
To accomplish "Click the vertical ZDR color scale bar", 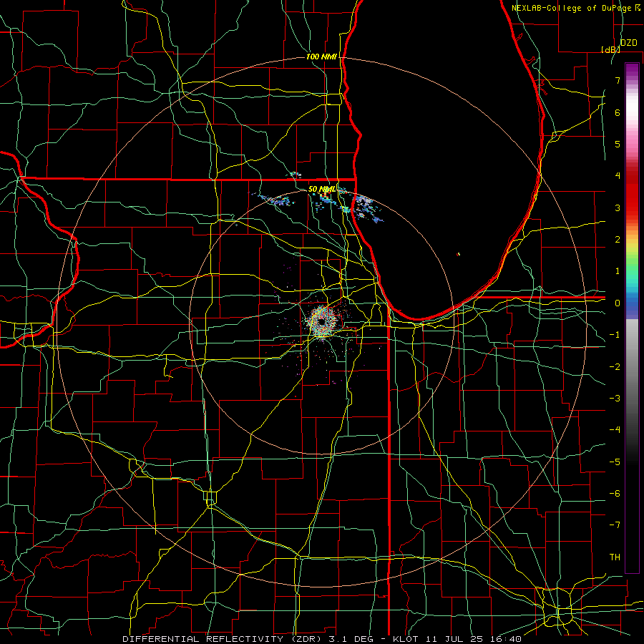I will [632, 318].
